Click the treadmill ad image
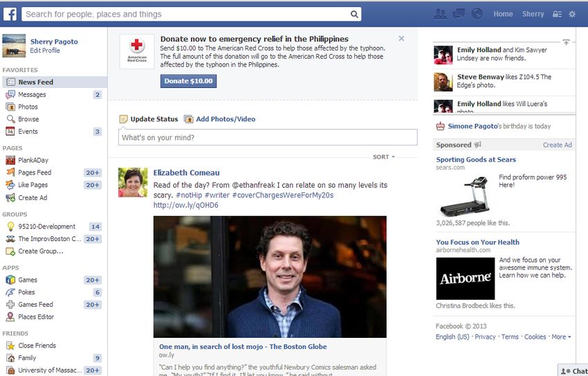Viewport: 588px width, 376px height. (x=466, y=196)
